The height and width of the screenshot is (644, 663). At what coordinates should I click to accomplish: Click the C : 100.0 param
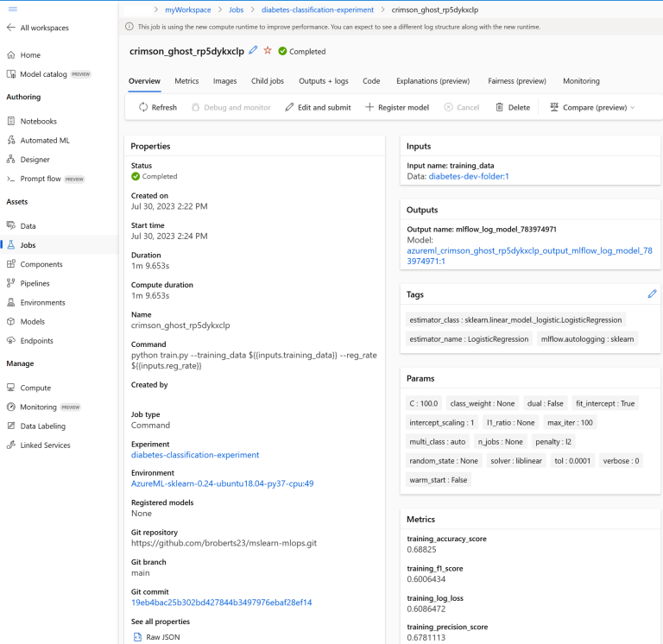point(423,403)
